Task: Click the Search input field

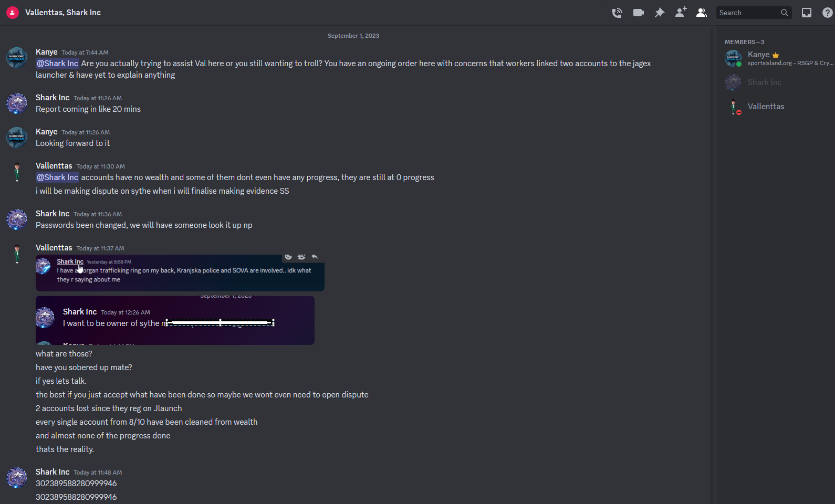Action: point(754,13)
